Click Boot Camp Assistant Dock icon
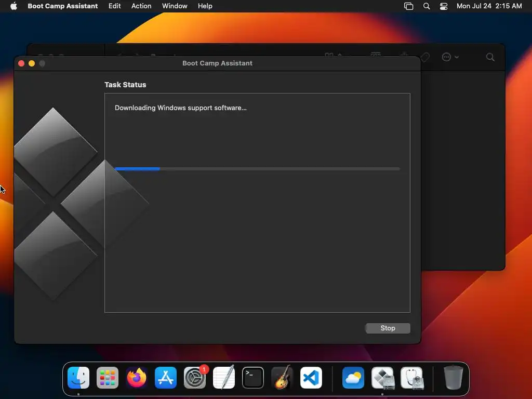 (x=382, y=378)
